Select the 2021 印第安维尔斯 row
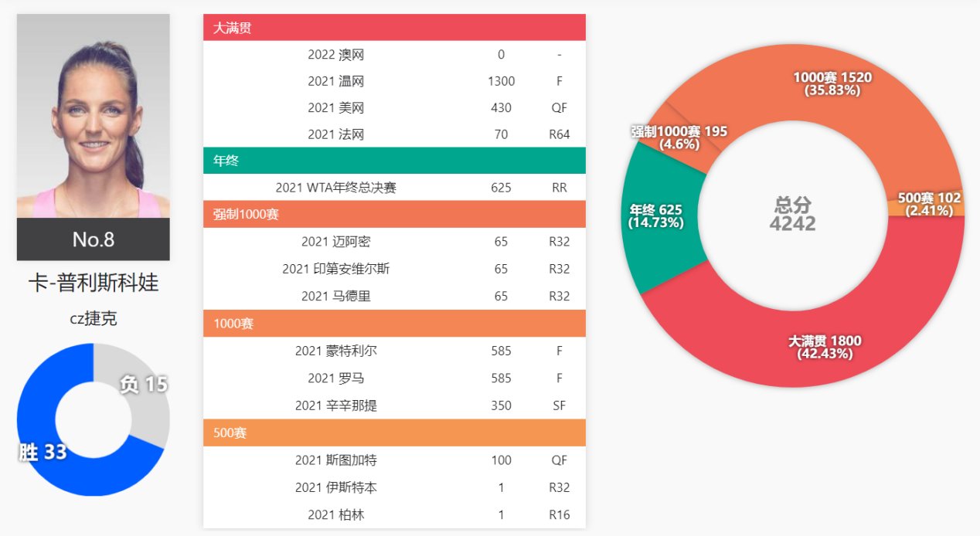 click(394, 269)
